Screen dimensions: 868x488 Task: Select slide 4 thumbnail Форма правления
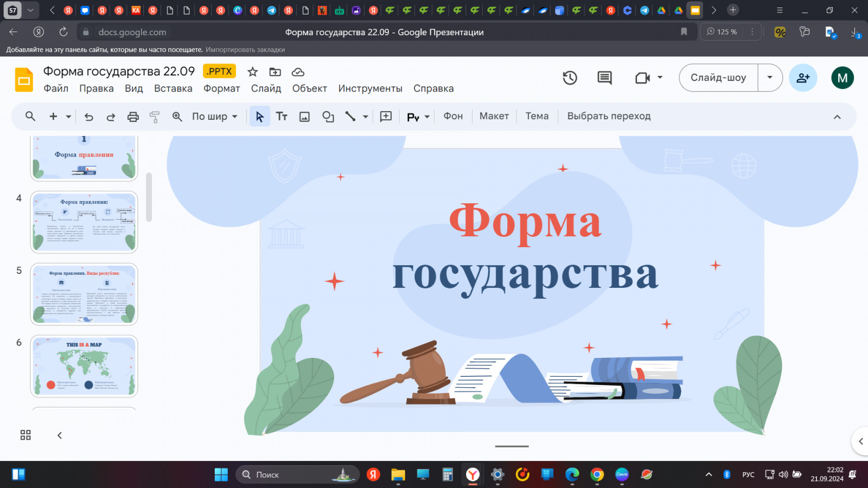84,222
